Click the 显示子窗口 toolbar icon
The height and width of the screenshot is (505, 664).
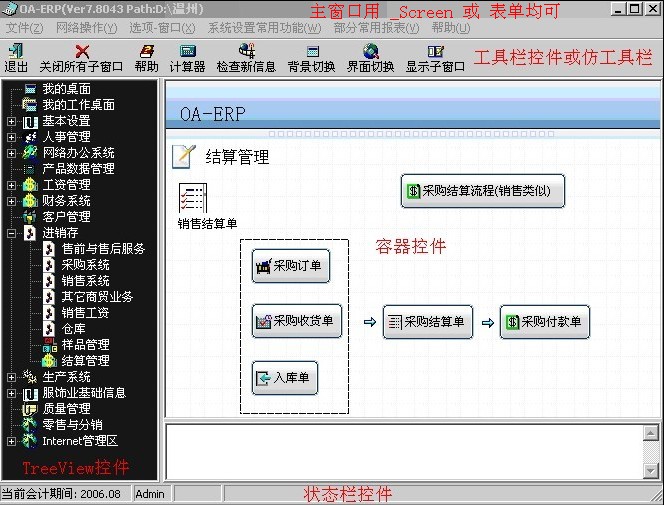(x=435, y=52)
